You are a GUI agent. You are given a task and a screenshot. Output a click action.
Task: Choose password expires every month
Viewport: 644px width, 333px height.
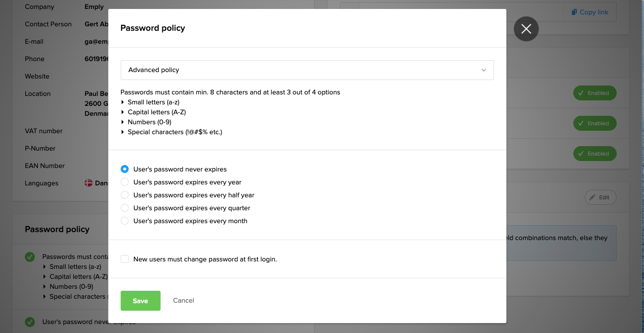click(x=125, y=221)
